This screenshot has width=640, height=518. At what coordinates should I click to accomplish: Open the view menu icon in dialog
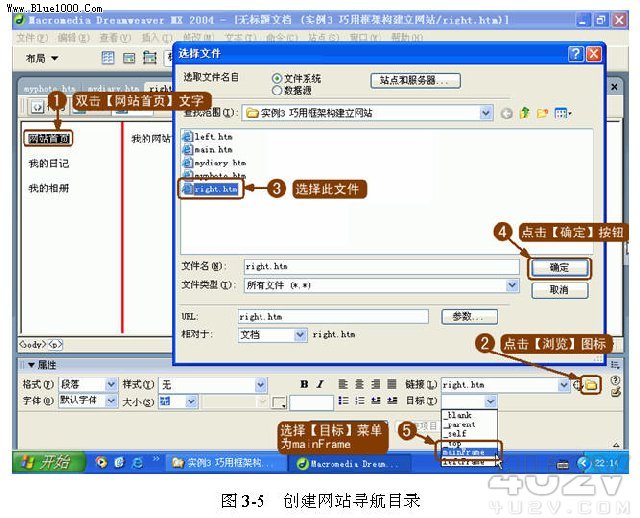coord(561,113)
